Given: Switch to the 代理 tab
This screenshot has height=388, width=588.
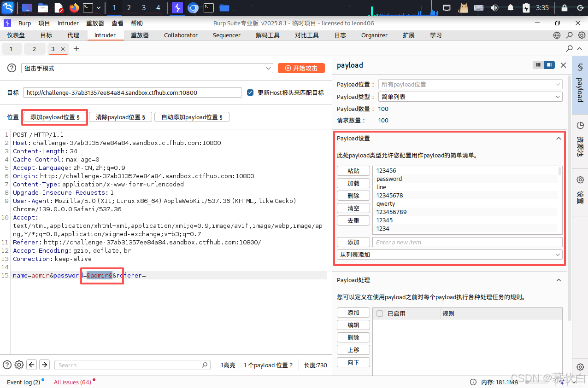Looking at the screenshot, I should pyautogui.click(x=73, y=35).
